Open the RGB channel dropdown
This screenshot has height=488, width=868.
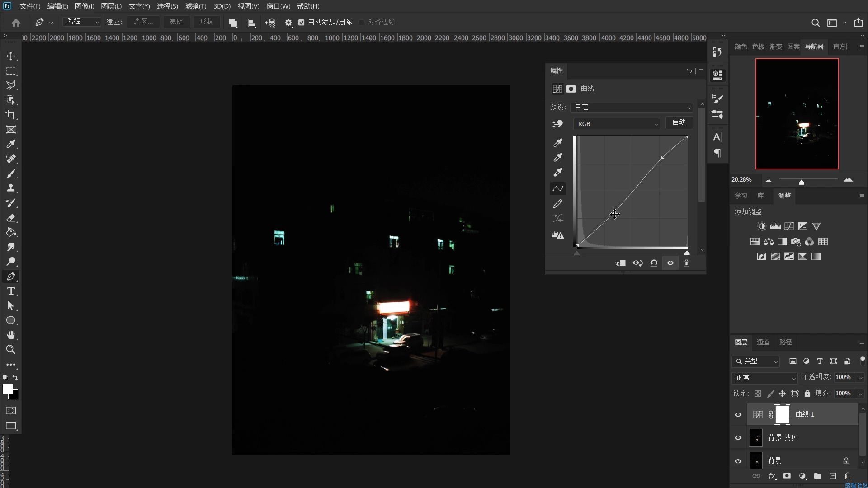tap(617, 124)
